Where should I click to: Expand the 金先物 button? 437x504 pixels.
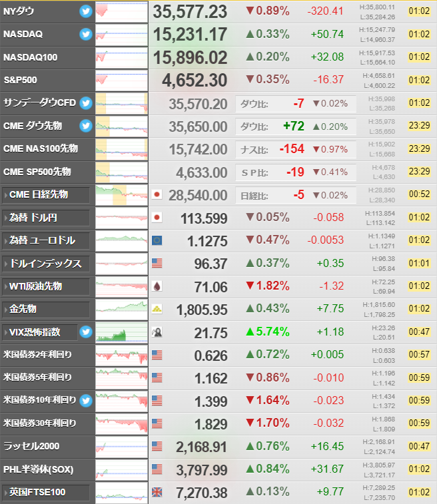tap(46, 309)
